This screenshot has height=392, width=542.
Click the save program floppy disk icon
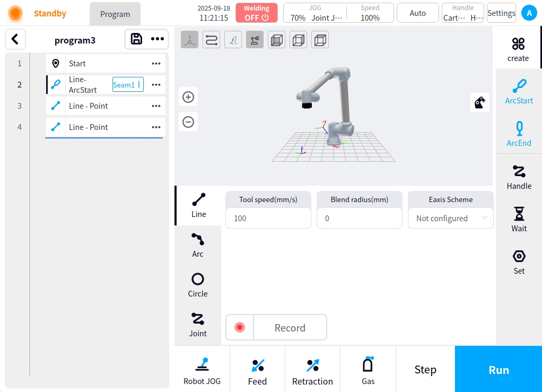[x=136, y=39]
